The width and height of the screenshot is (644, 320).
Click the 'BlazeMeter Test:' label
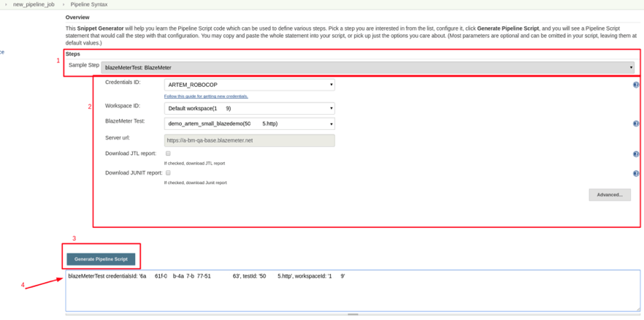pos(126,121)
